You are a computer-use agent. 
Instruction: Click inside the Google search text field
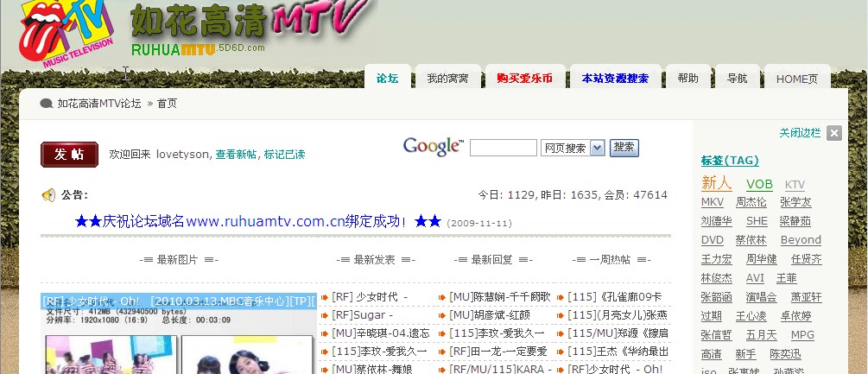point(503,149)
